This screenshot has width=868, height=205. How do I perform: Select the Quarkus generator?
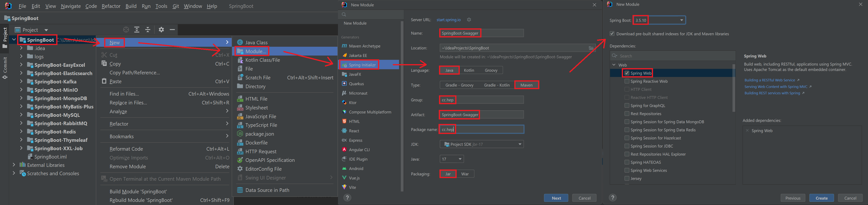356,84
